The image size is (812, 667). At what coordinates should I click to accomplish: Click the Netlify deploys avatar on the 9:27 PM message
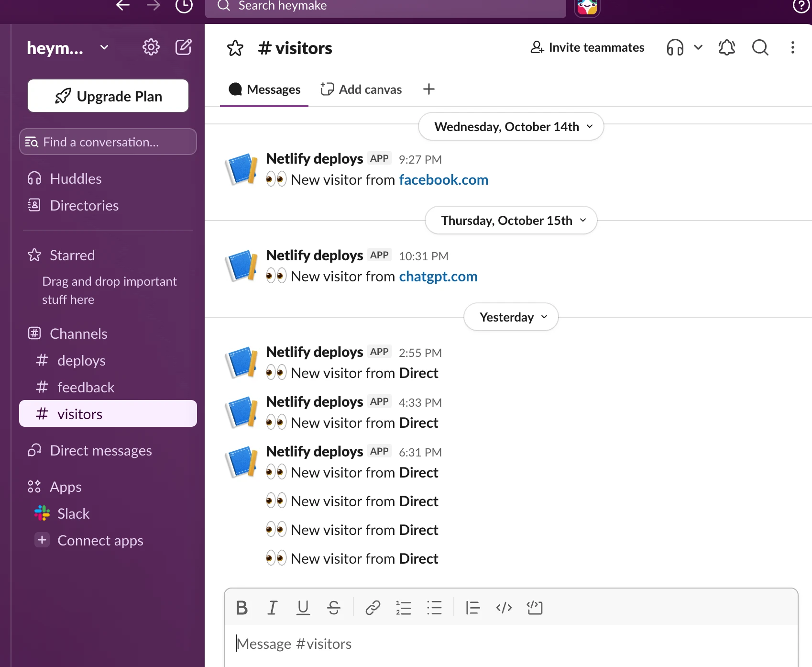tap(241, 168)
